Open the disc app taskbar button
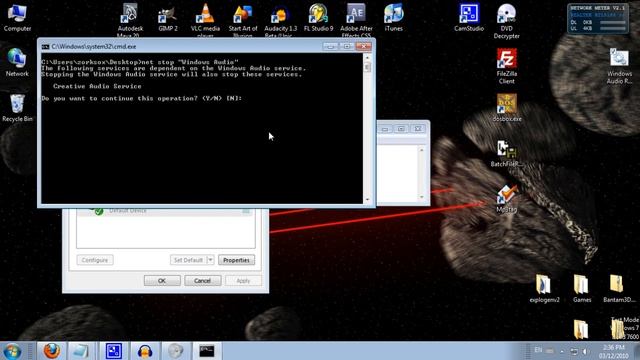The width and height of the screenshot is (640, 360). (x=176, y=351)
